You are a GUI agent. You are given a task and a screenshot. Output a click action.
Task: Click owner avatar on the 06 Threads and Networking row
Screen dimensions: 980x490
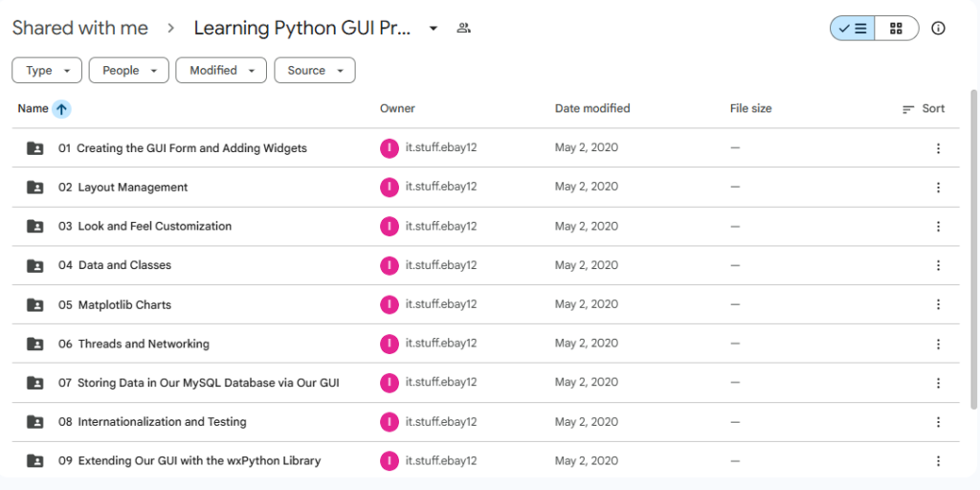tap(390, 344)
